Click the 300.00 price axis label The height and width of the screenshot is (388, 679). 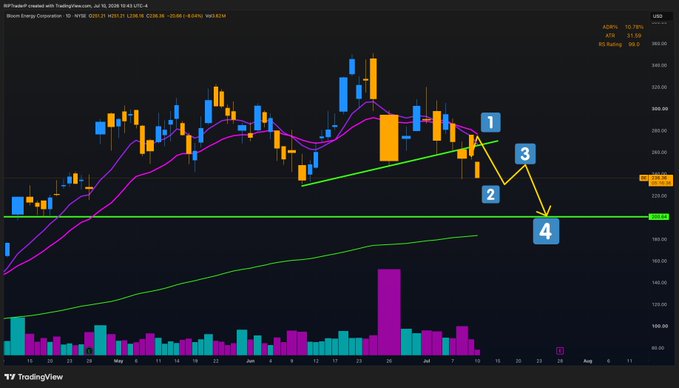659,109
